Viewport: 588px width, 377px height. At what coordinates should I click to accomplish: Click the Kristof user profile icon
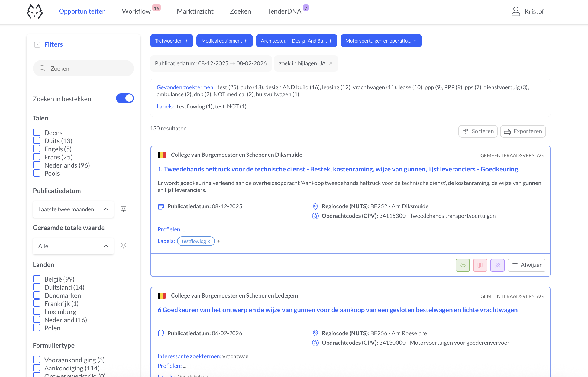pyautogui.click(x=516, y=11)
